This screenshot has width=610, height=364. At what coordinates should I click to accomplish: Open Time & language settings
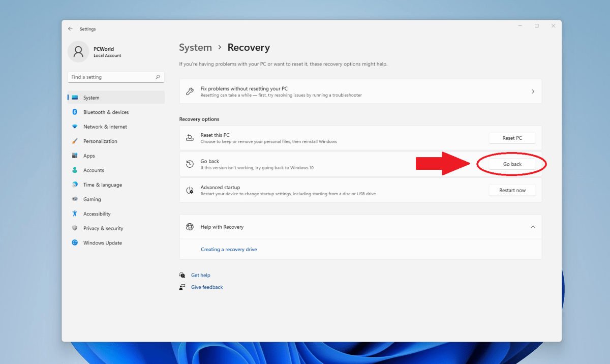click(75, 185)
